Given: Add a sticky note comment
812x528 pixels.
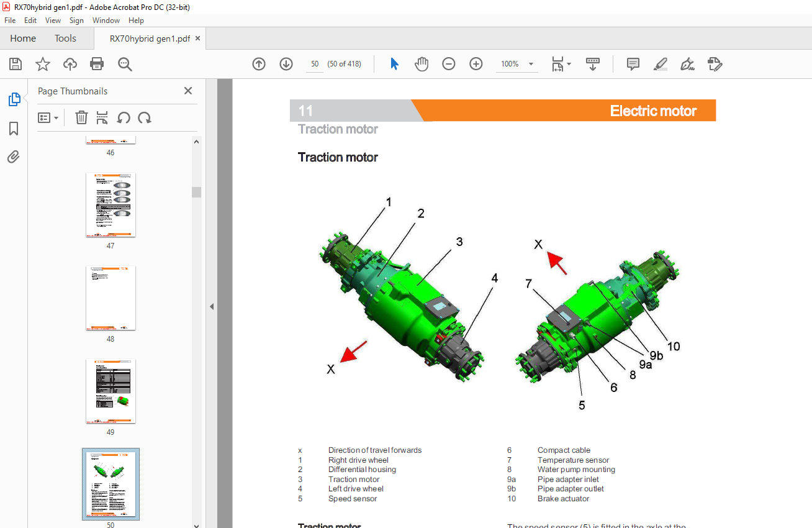Looking at the screenshot, I should pos(633,64).
